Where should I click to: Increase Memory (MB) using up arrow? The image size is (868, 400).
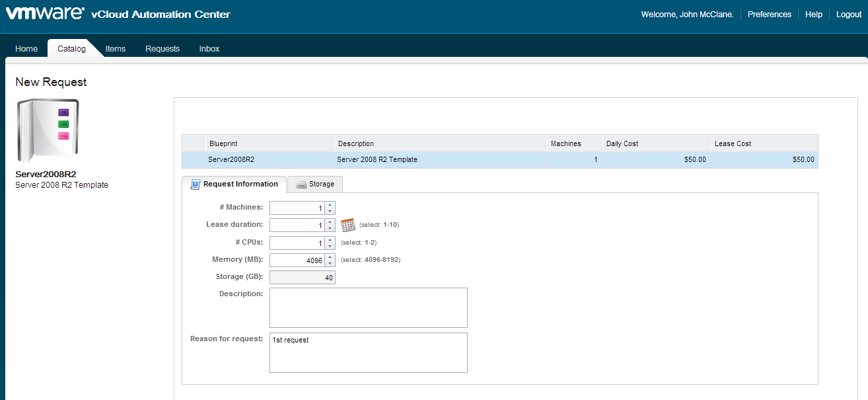pyautogui.click(x=330, y=256)
